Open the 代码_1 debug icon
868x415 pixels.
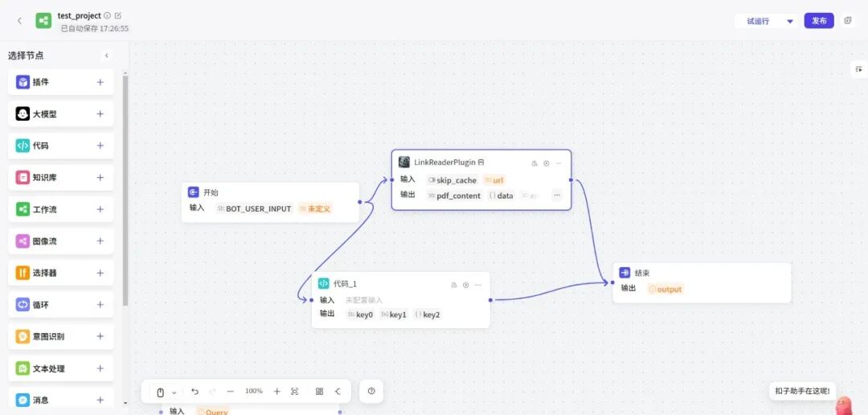click(x=454, y=285)
